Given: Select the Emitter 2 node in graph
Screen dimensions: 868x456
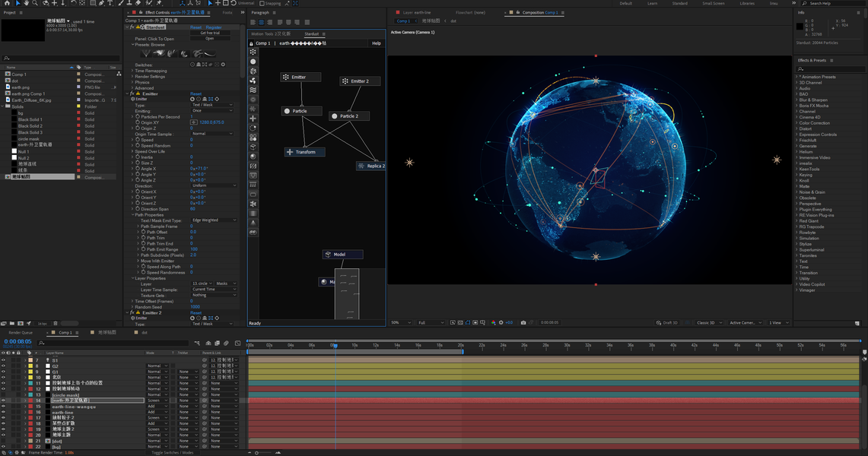Looking at the screenshot, I should pos(360,81).
